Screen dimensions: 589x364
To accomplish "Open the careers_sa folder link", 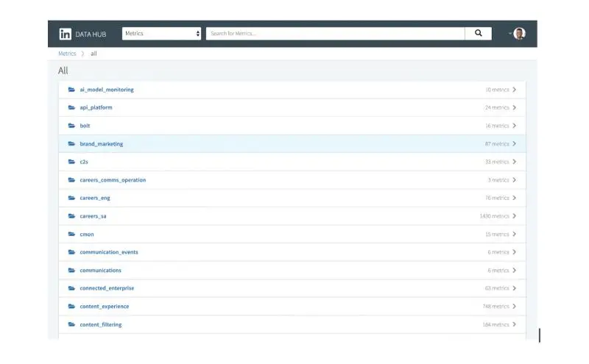I will [x=93, y=216].
